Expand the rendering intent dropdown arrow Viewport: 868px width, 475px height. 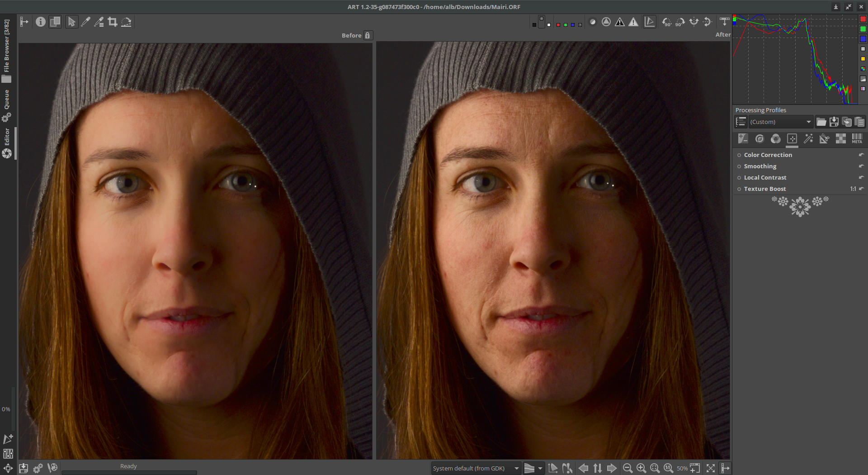(x=540, y=468)
